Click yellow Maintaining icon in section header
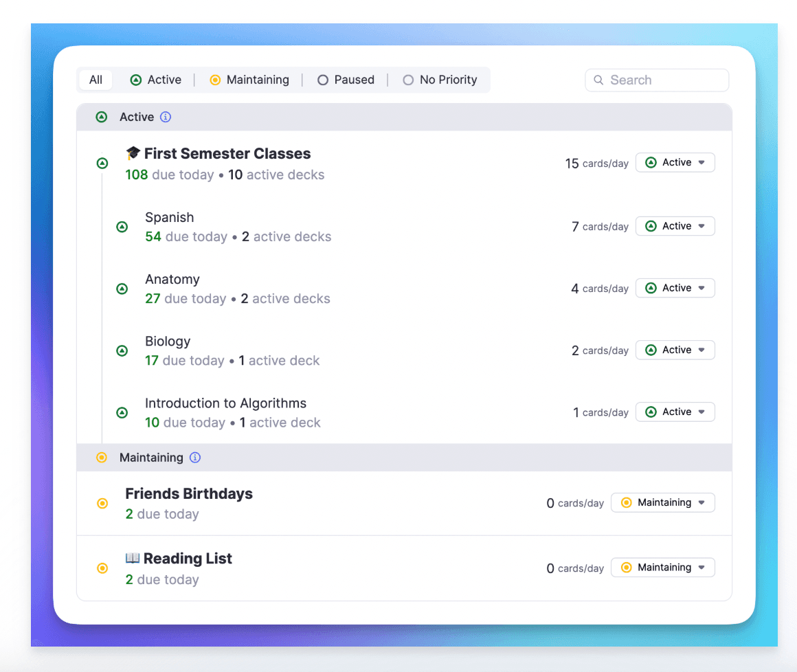This screenshot has width=797, height=672. (102, 458)
